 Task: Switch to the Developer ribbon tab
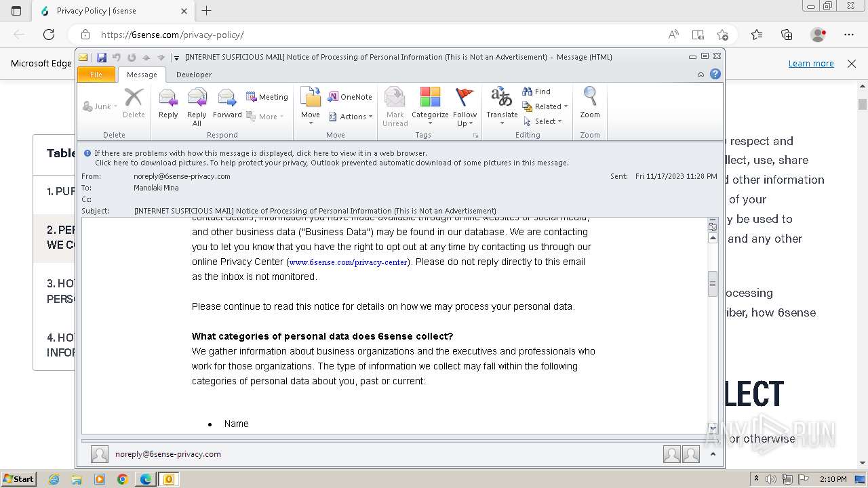click(x=194, y=75)
